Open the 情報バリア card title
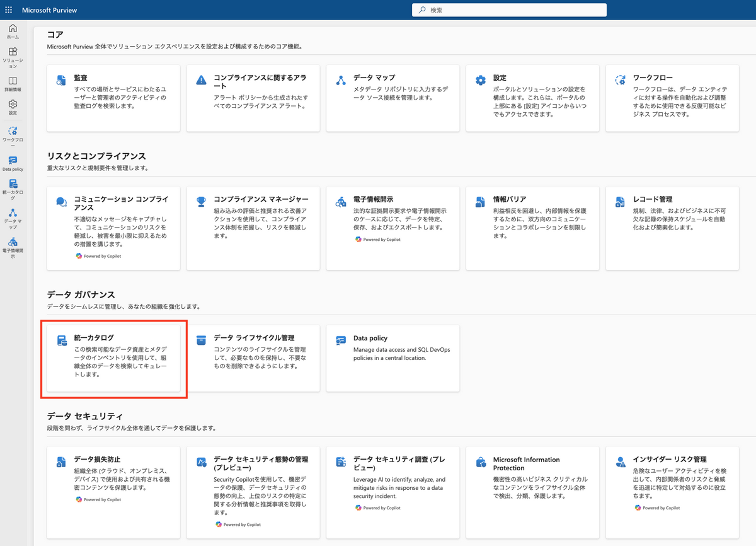 click(x=510, y=199)
